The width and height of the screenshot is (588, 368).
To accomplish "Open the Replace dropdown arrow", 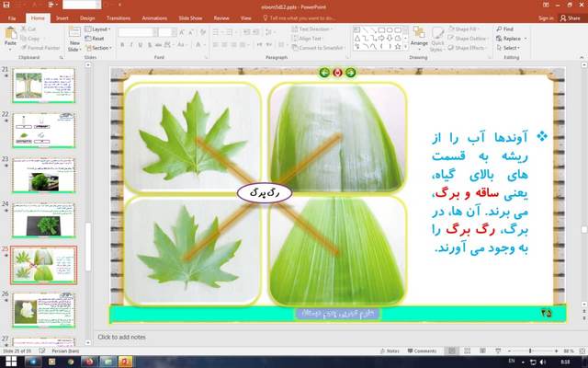I will pos(526,39).
